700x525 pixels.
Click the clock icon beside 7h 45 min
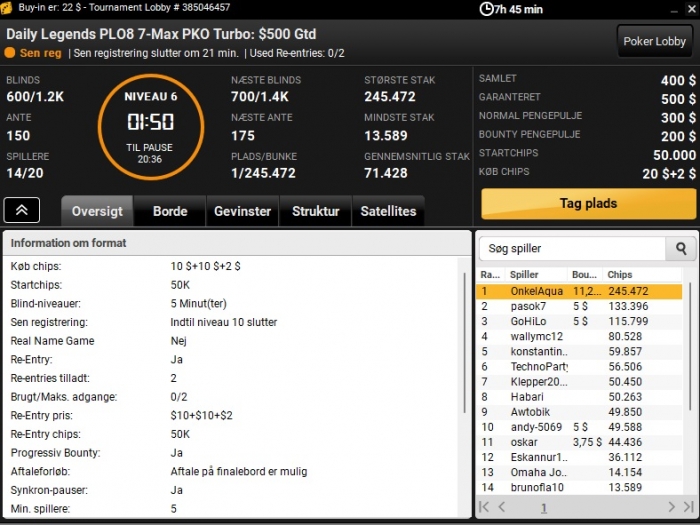pyautogui.click(x=486, y=9)
